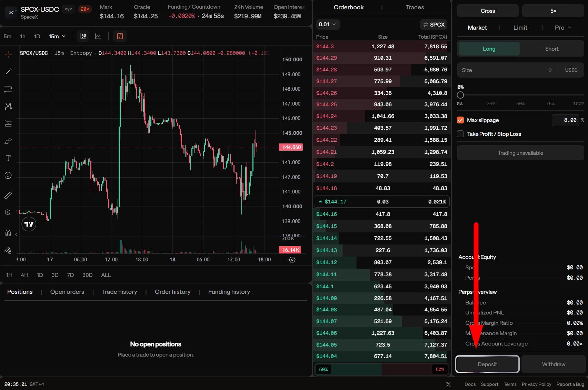Select the 5m chart interval
This screenshot has width=588, height=390.
pyautogui.click(x=8, y=36)
